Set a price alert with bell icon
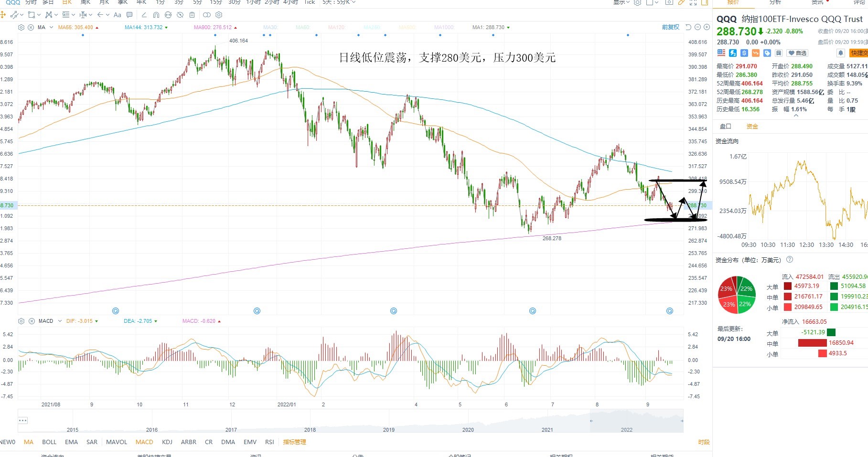The image size is (868, 457). [841, 53]
